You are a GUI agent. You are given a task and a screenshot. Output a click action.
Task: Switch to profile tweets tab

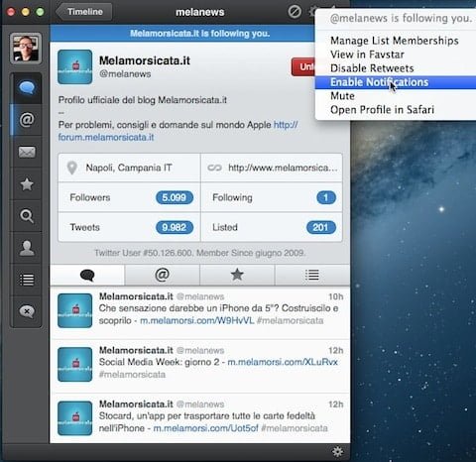87,275
